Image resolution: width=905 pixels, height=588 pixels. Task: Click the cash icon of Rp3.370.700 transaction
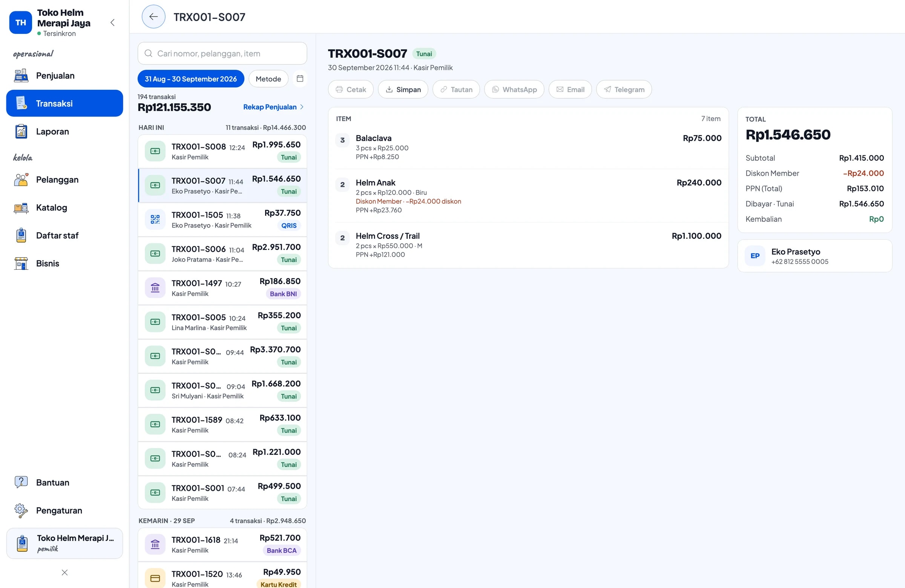pyautogui.click(x=155, y=356)
